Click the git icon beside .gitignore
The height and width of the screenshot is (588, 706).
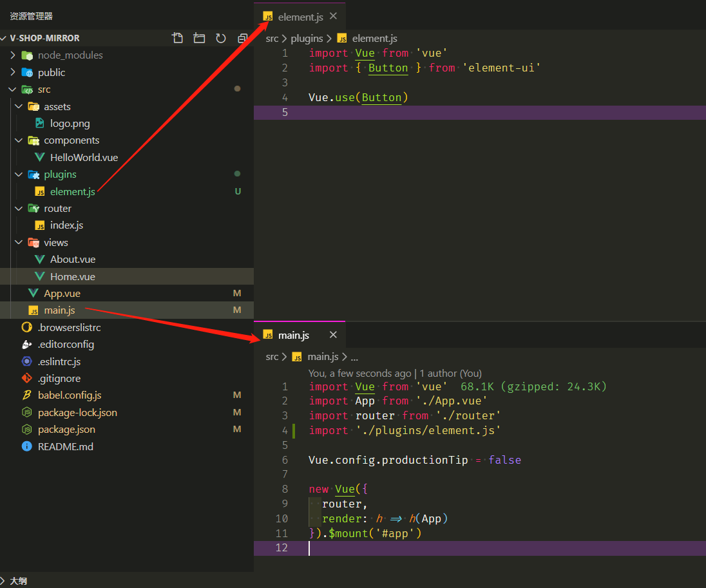click(x=27, y=378)
